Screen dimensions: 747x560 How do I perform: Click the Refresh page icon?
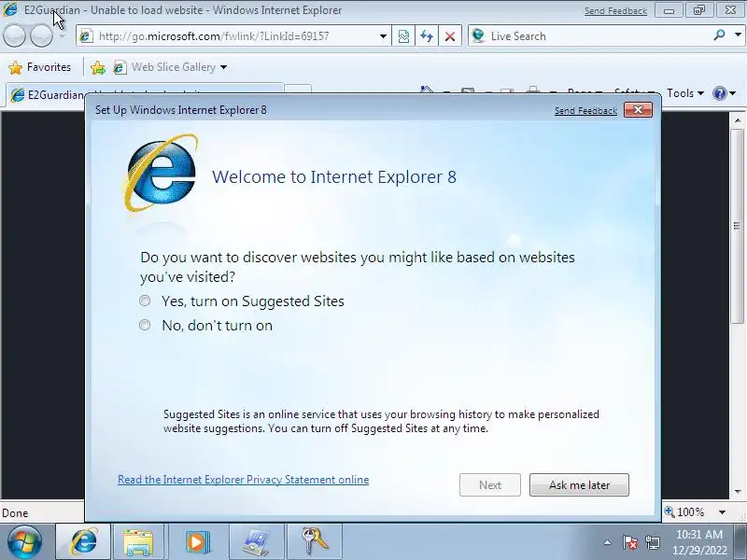tap(427, 36)
